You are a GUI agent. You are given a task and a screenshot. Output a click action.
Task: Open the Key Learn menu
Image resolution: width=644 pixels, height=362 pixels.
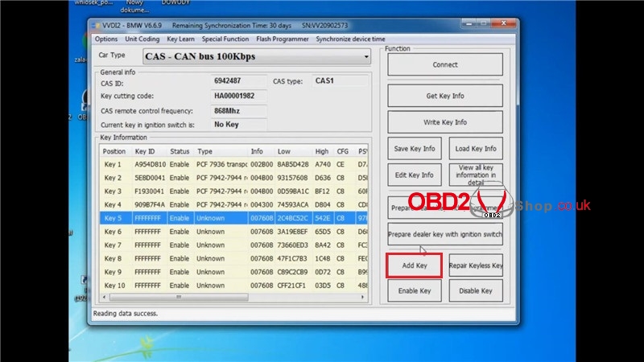click(x=181, y=39)
